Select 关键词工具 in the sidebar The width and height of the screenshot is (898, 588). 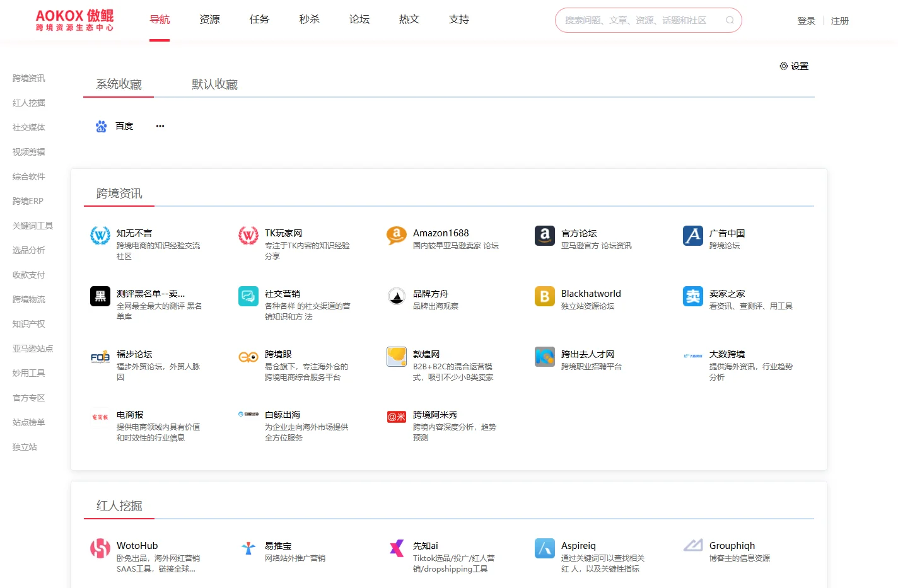click(33, 226)
